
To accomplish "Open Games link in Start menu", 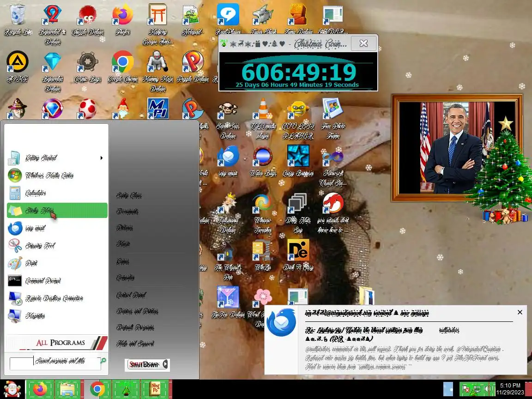I will point(122,261).
